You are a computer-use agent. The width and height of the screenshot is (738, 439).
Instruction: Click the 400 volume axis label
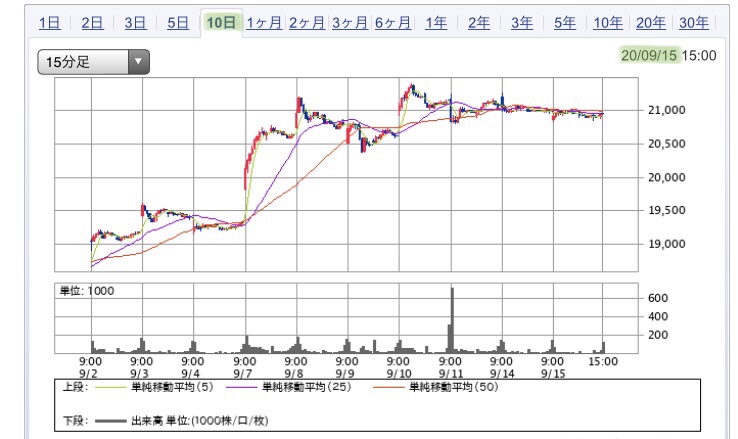pyautogui.click(x=658, y=316)
